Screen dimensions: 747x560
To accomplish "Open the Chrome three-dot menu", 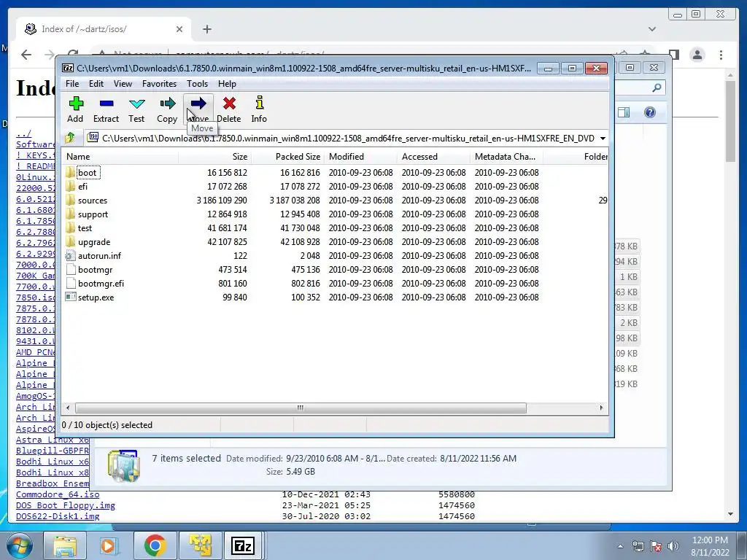I will coord(721,55).
